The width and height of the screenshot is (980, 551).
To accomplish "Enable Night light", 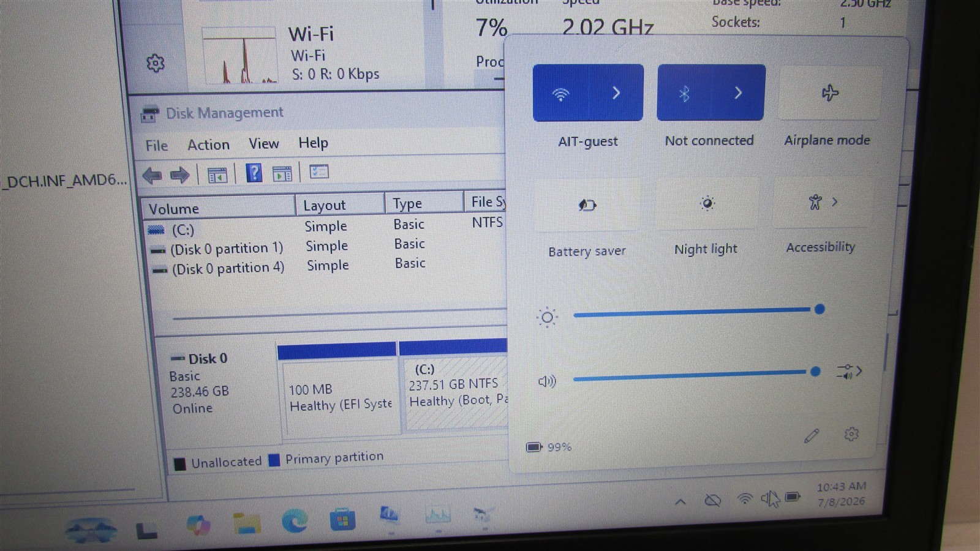I will (x=707, y=203).
